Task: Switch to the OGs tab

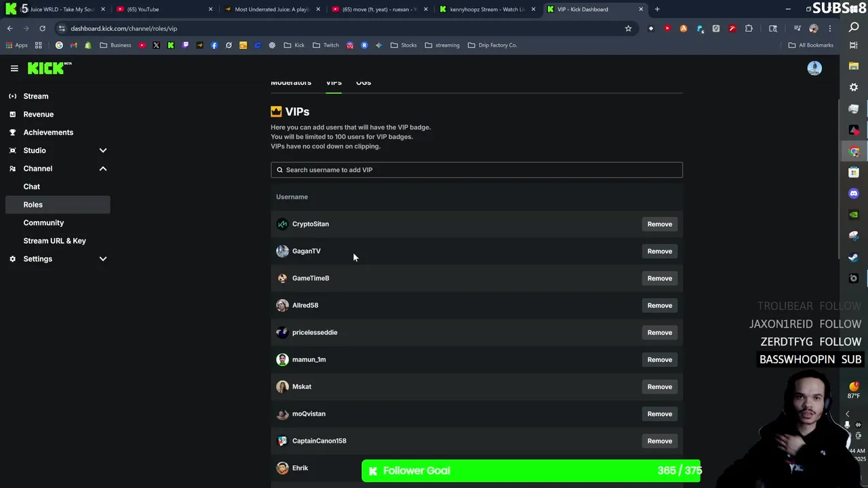Action: click(363, 83)
